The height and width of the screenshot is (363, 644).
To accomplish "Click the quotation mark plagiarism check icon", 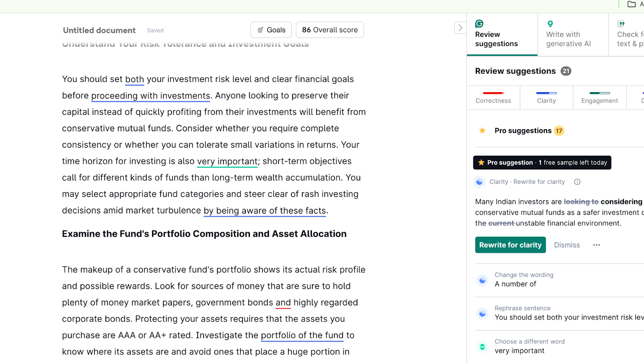I will [621, 24].
